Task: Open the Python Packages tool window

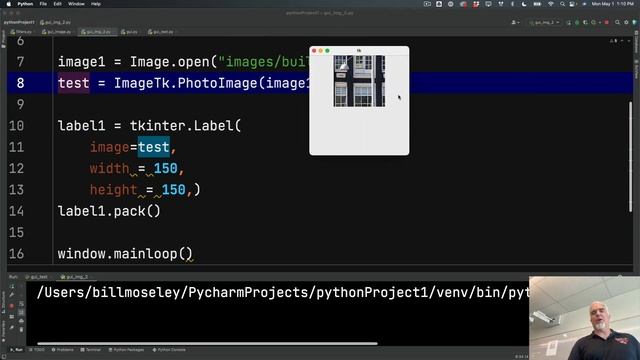Action: click(x=126, y=350)
